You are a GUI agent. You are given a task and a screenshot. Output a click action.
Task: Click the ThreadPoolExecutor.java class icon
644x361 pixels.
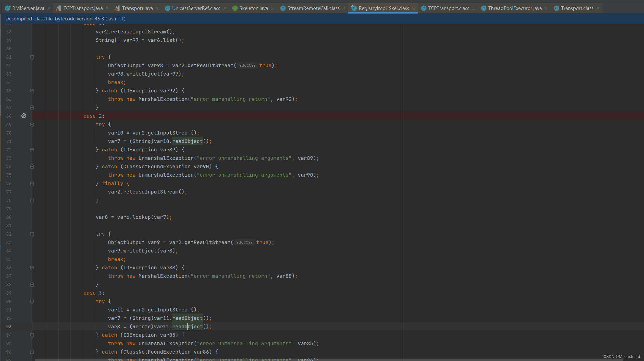click(x=484, y=8)
